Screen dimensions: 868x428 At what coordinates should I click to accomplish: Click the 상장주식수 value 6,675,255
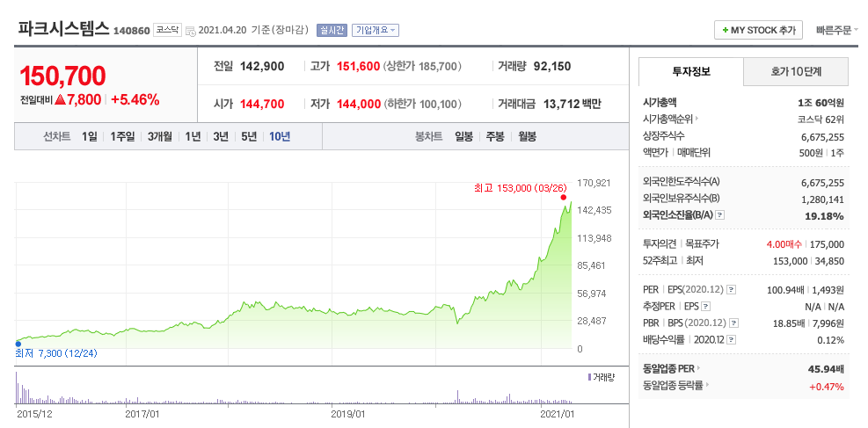[x=822, y=137]
